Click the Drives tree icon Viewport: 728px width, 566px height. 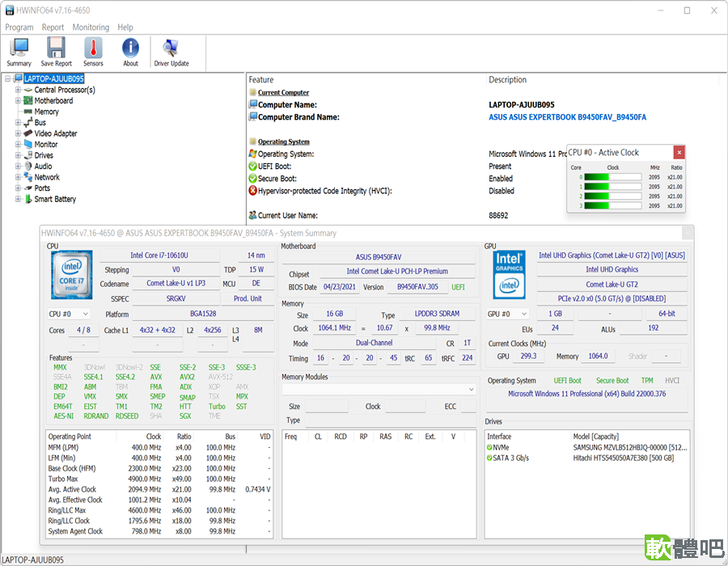pos(28,155)
